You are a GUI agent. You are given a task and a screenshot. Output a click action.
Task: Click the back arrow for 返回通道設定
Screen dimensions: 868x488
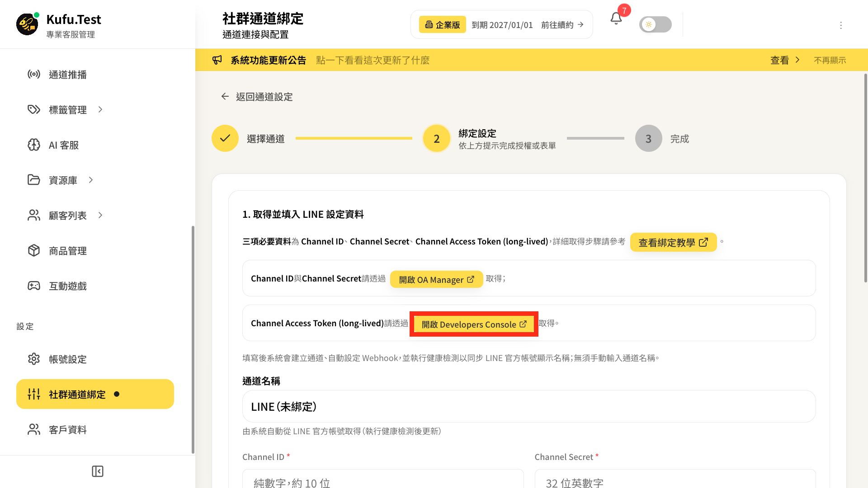point(225,96)
